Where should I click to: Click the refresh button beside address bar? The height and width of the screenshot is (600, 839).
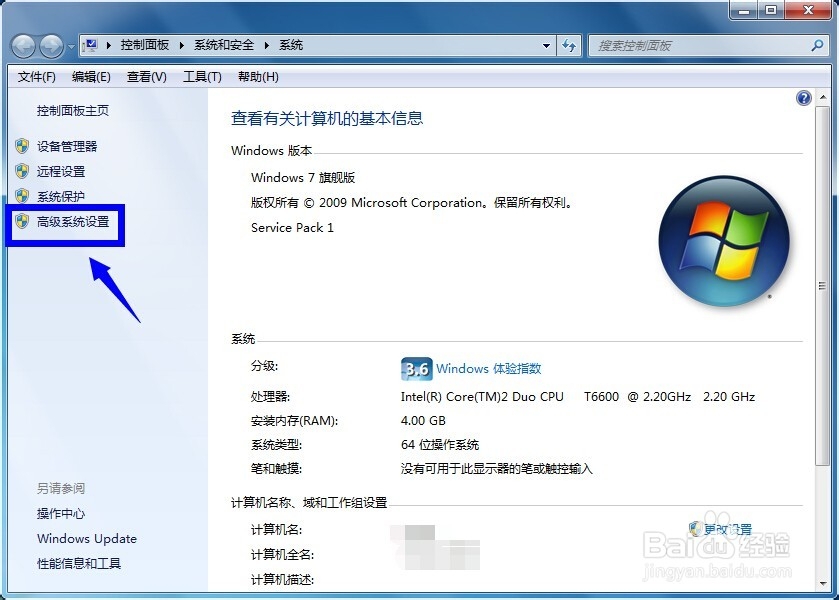click(x=569, y=45)
